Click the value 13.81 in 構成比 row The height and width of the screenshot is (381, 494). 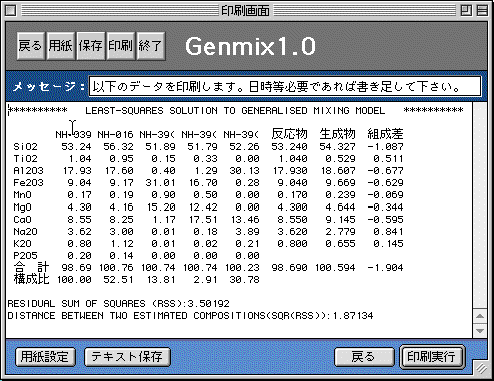click(x=160, y=280)
